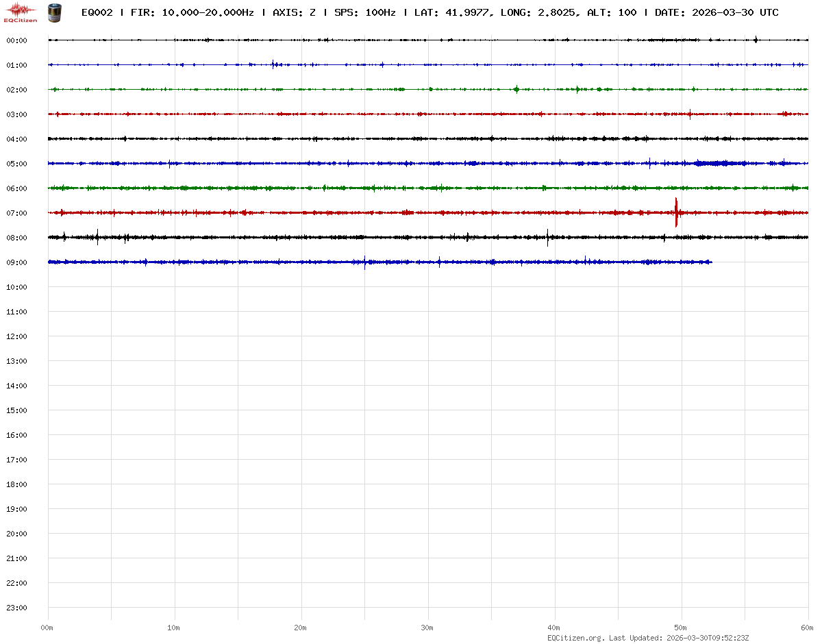Image resolution: width=822 pixels, height=644 pixels.
Task: Click the 10m time axis label
Action: click(174, 628)
